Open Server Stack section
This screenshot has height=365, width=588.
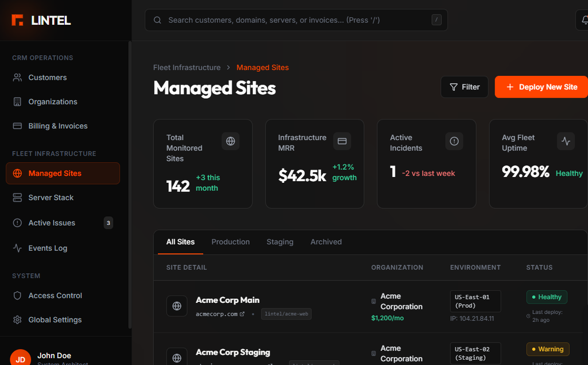pos(63,198)
